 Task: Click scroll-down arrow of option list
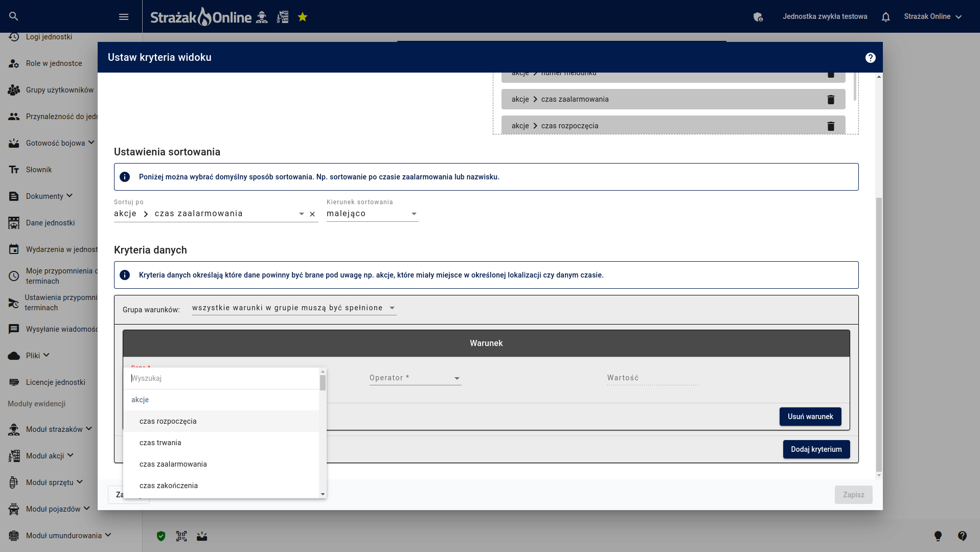point(323,494)
